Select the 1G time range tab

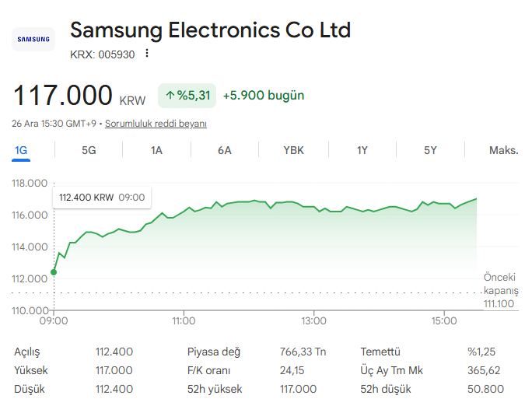click(x=21, y=150)
